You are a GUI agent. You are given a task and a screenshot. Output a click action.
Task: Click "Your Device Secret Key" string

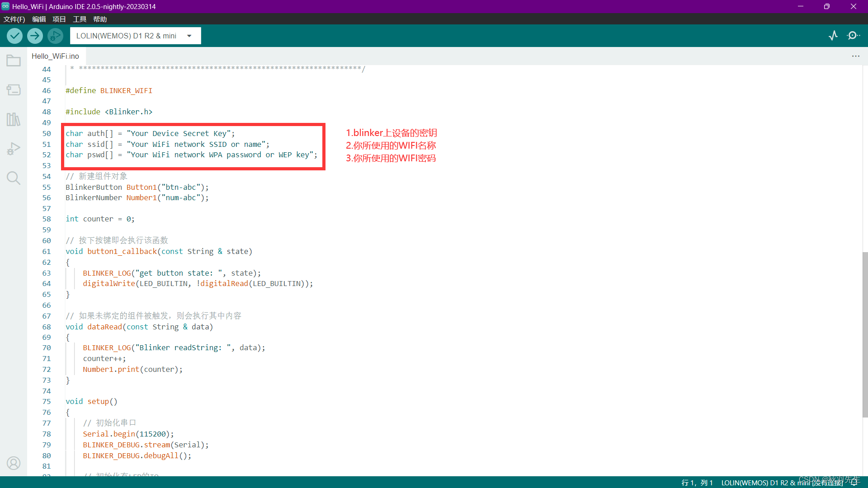point(179,133)
